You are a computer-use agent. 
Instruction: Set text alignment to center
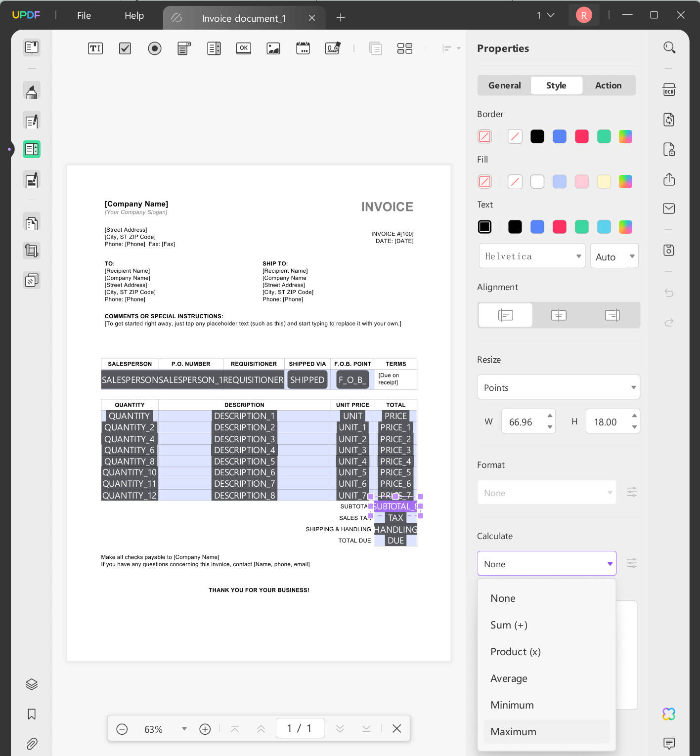click(x=559, y=315)
